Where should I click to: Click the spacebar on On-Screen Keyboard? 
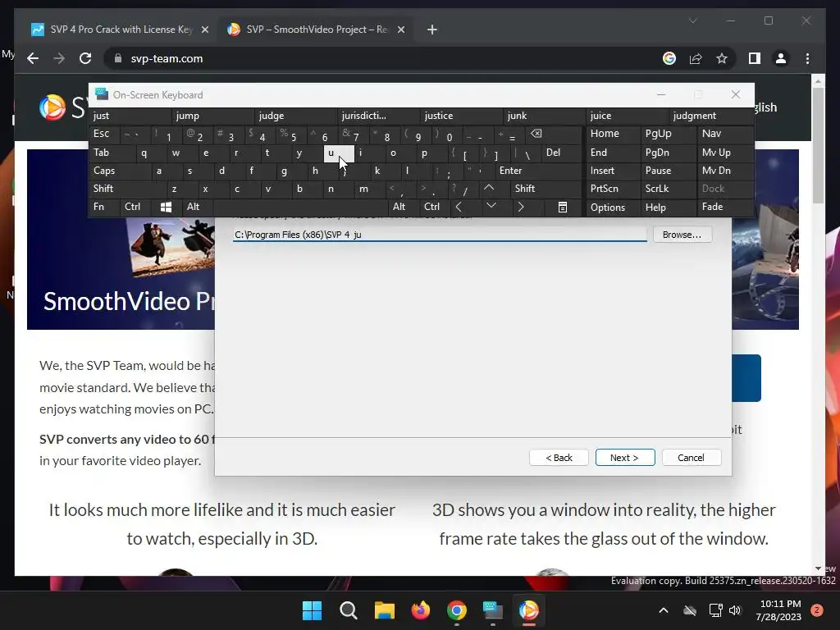tap(301, 207)
